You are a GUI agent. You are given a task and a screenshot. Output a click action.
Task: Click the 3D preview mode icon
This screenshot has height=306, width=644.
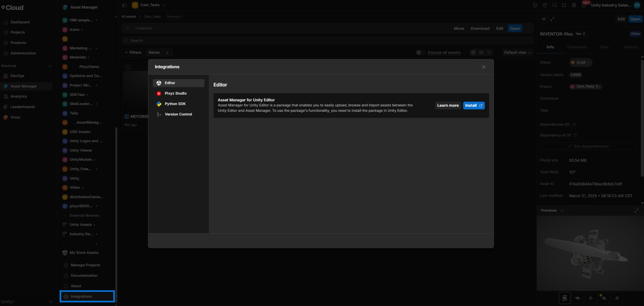(x=564, y=298)
